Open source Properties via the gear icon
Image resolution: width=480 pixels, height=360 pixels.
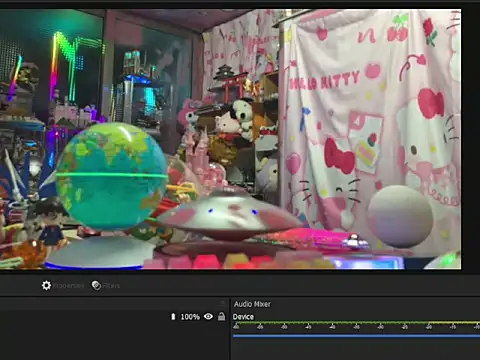pyautogui.click(x=46, y=285)
